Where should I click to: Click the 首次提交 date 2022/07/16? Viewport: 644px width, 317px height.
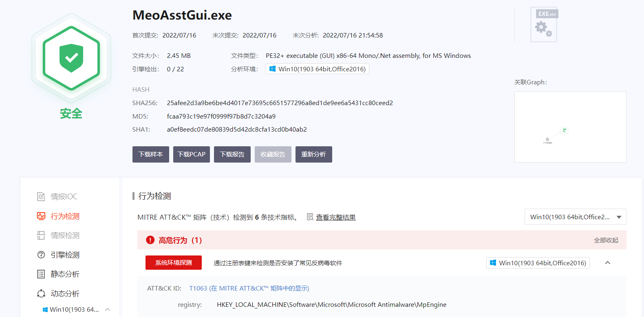179,35
